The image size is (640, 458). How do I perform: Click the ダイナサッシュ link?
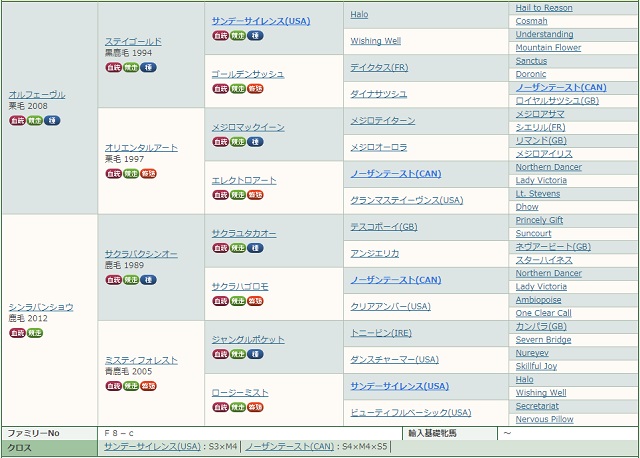pos(378,94)
